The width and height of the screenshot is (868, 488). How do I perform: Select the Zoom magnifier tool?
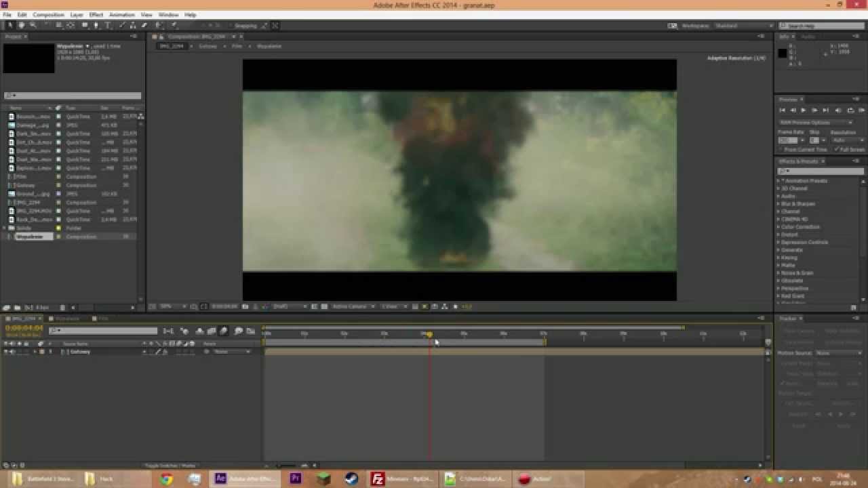point(33,25)
